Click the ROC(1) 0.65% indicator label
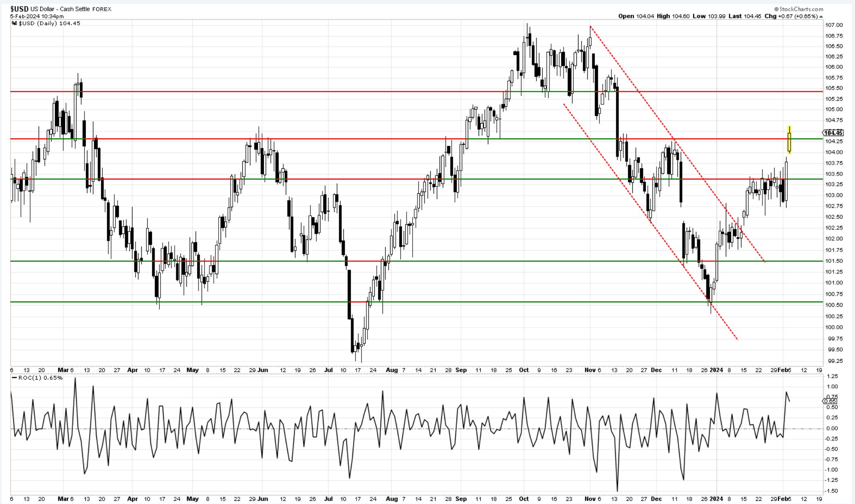 (x=40, y=378)
